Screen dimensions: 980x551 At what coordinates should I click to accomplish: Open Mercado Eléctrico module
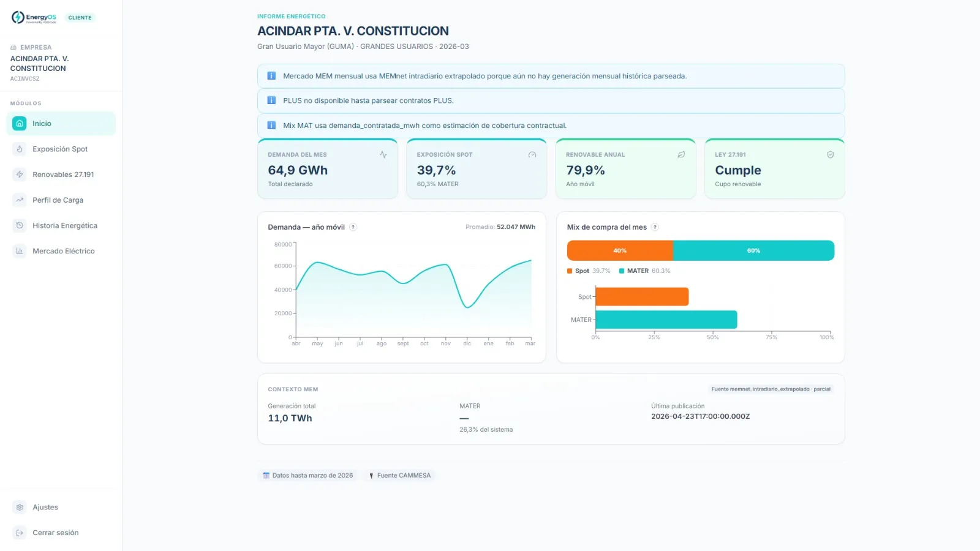(61, 251)
